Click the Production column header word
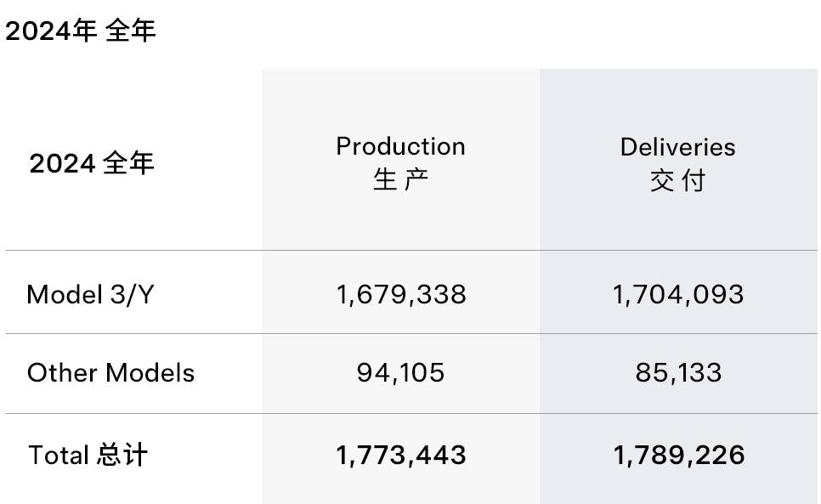The height and width of the screenshot is (504, 821). click(400, 146)
